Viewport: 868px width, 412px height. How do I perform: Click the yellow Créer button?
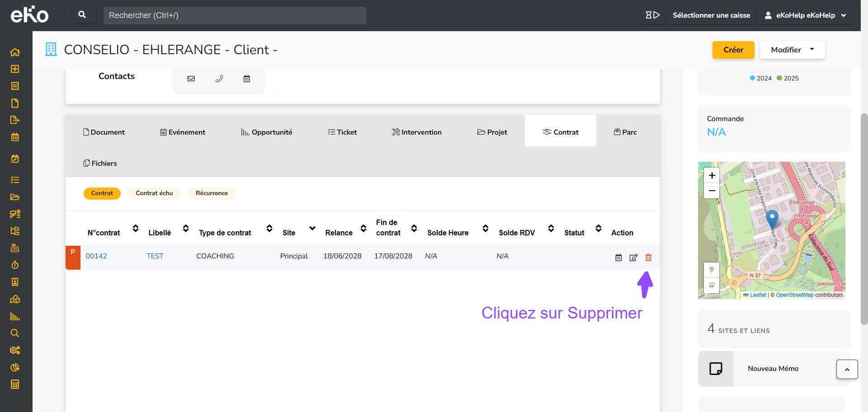click(x=733, y=50)
